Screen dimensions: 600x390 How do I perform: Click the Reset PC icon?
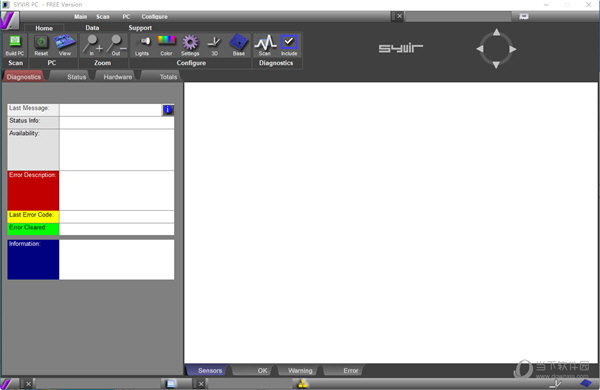41,45
